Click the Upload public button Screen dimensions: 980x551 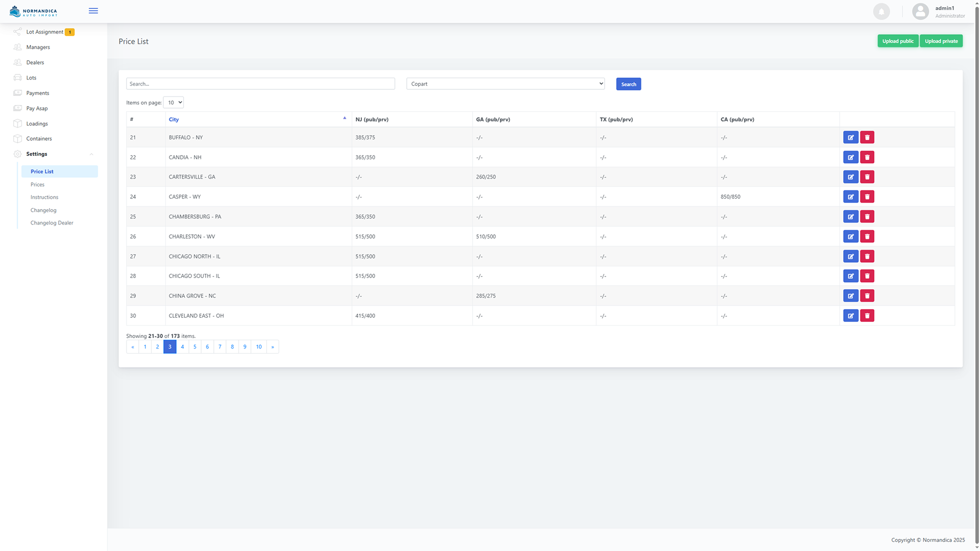pyautogui.click(x=897, y=41)
